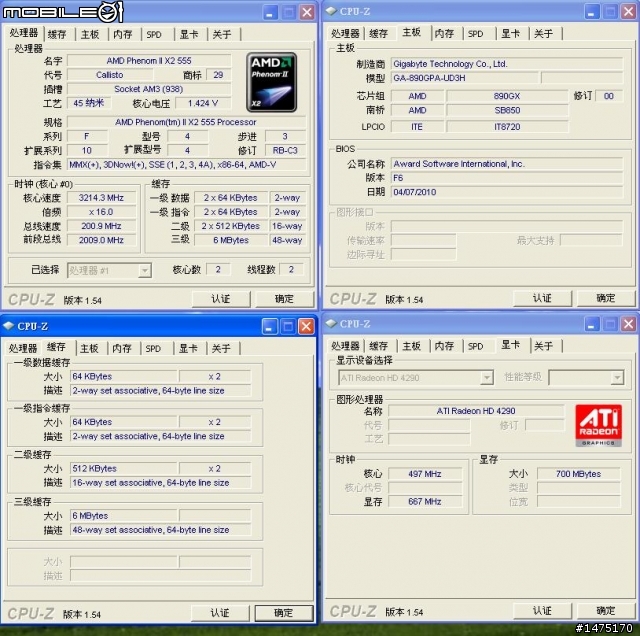Open the 性能等级 dropdown
Viewport: 640px width, 636px height.
coord(617,378)
